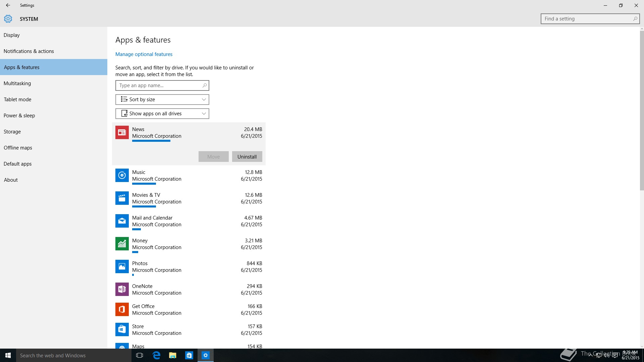Go to Storage settings
The width and height of the screenshot is (644, 362).
(54, 132)
